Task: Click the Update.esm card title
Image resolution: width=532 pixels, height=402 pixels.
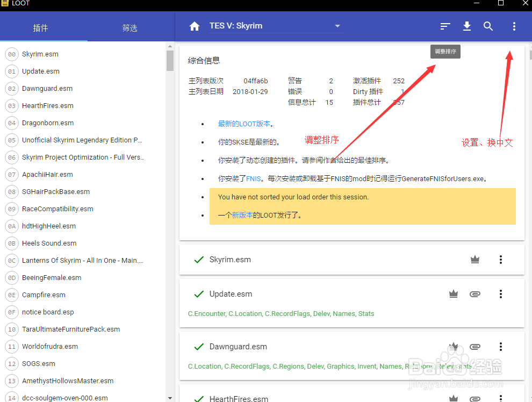Action: coord(231,294)
